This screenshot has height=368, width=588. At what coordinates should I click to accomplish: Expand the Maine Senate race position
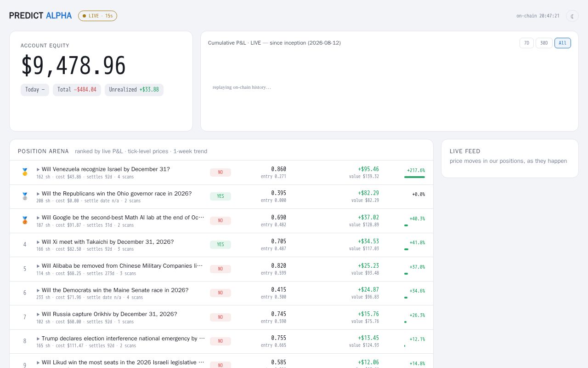point(221,293)
